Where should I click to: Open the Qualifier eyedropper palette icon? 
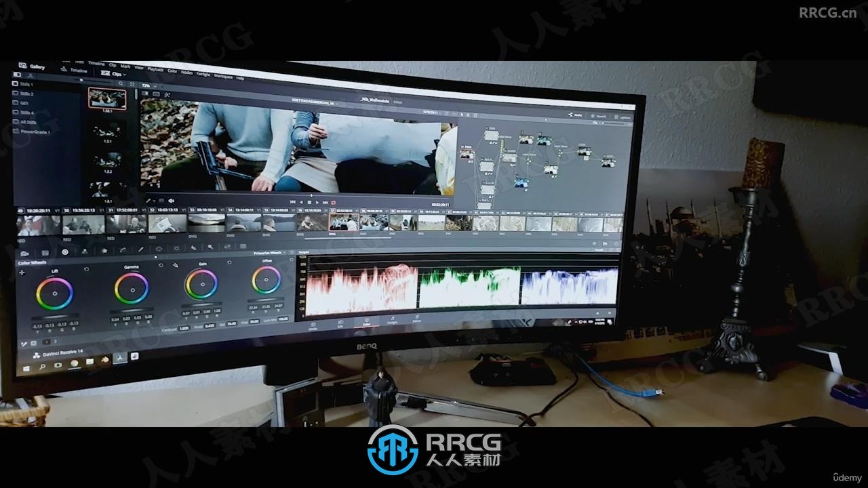140,249
